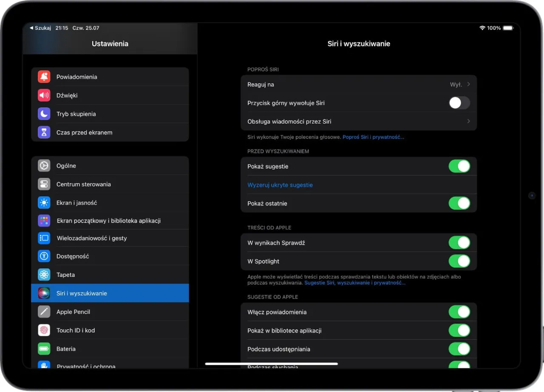Tap the Ekran i jasność sun icon
The height and width of the screenshot is (392, 544).
click(x=44, y=203)
